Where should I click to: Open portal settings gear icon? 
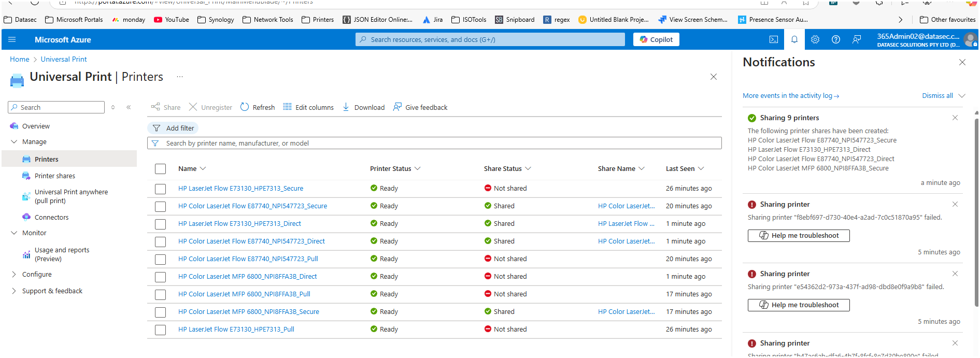point(815,39)
